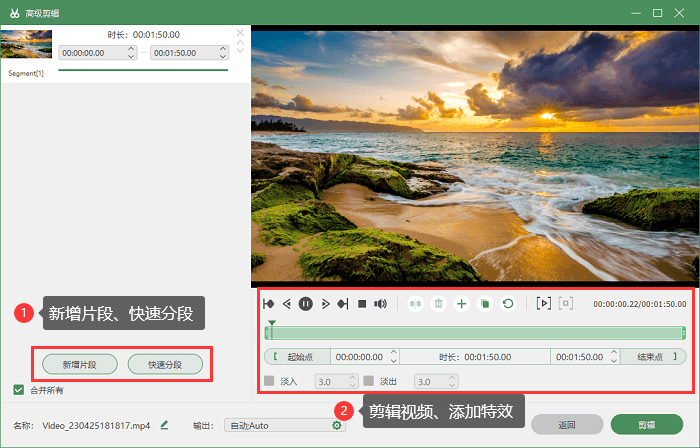700x448 pixels.
Task: Decrease the 淡出 duration with down arrow
Action: tap(452, 385)
